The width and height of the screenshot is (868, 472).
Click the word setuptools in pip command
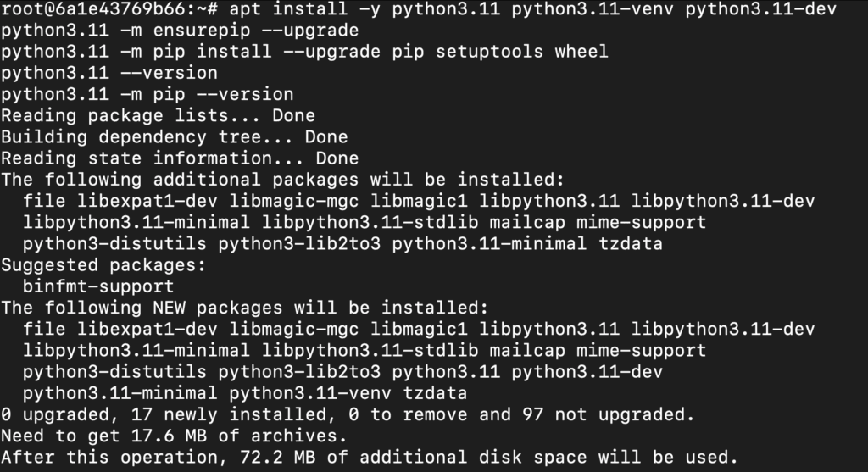coord(489,52)
